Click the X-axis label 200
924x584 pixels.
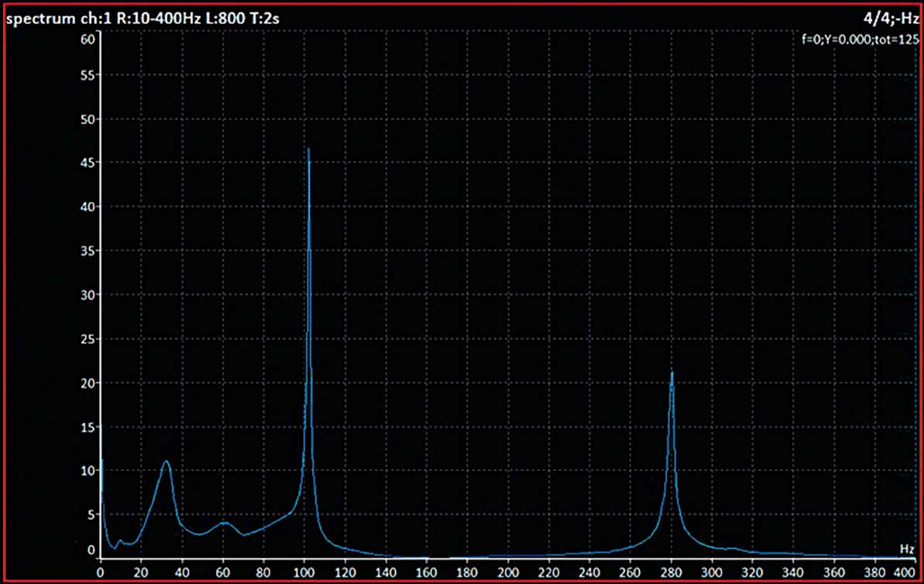coord(508,572)
